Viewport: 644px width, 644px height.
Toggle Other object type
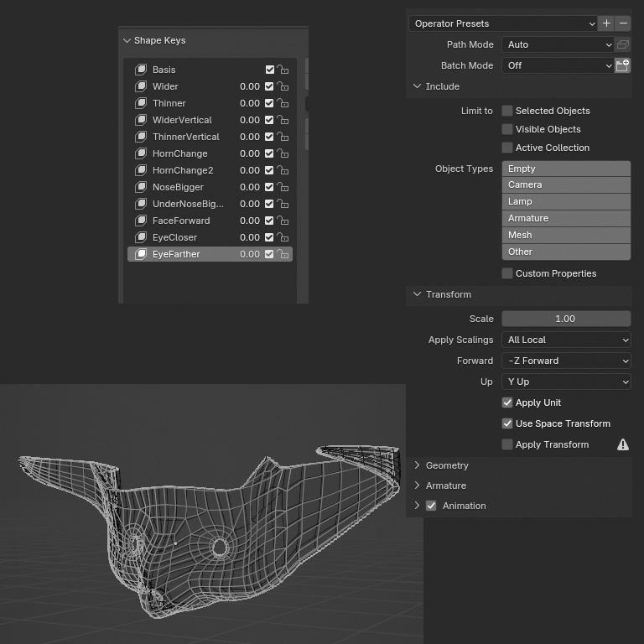point(566,252)
